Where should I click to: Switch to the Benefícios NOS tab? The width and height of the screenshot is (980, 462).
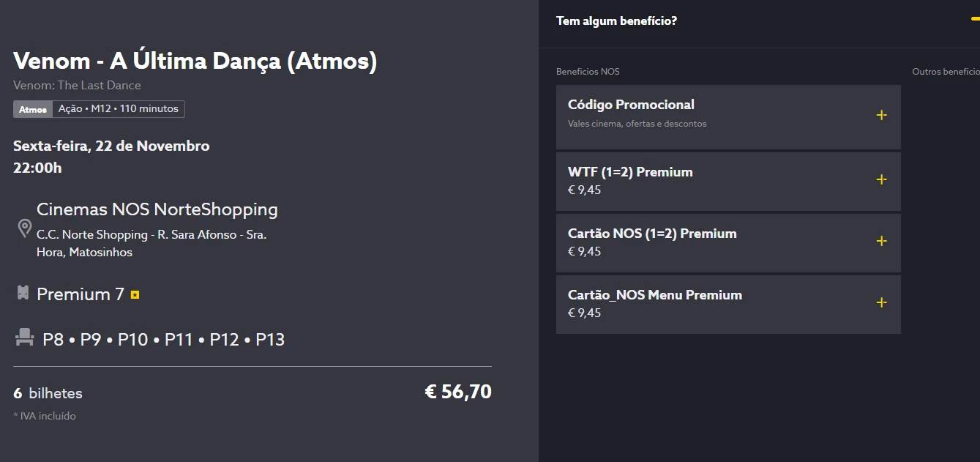588,72
